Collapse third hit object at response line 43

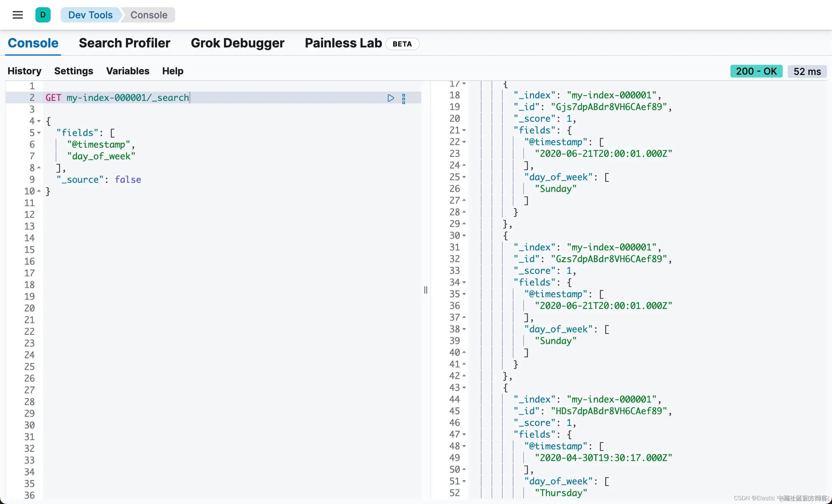pyautogui.click(x=464, y=388)
